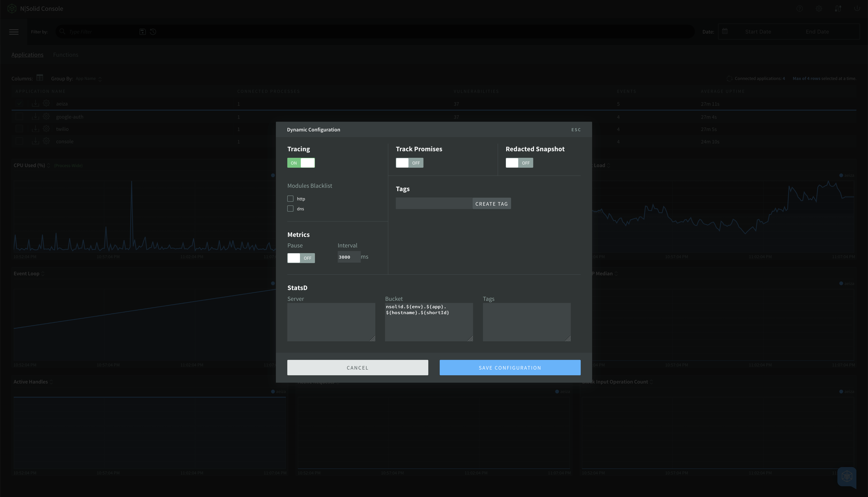Check the twilio row checkbox
This screenshot has height=497, width=868.
19,129
